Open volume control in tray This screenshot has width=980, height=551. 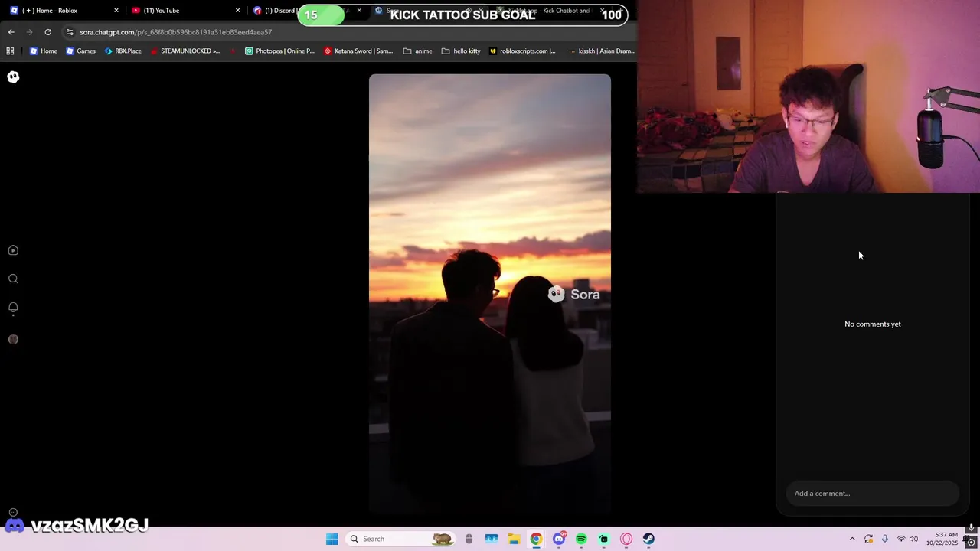tap(913, 539)
